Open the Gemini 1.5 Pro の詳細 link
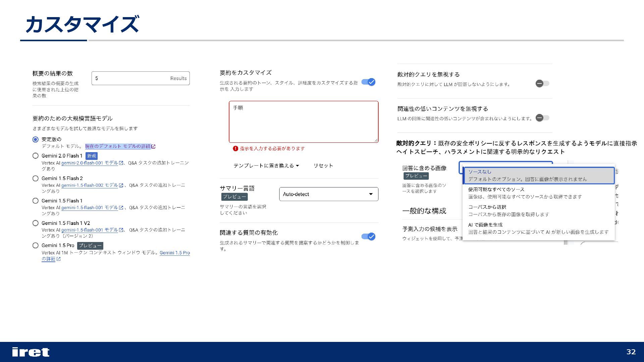644x362 pixels. point(116,256)
